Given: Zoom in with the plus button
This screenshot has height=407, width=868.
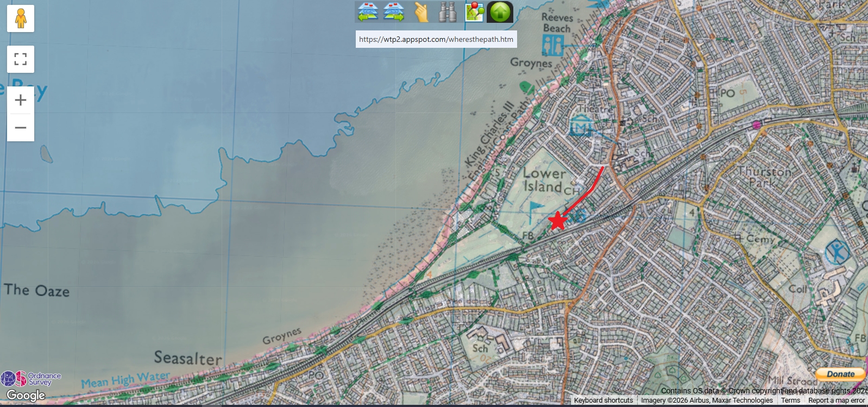Looking at the screenshot, I should pos(21,100).
